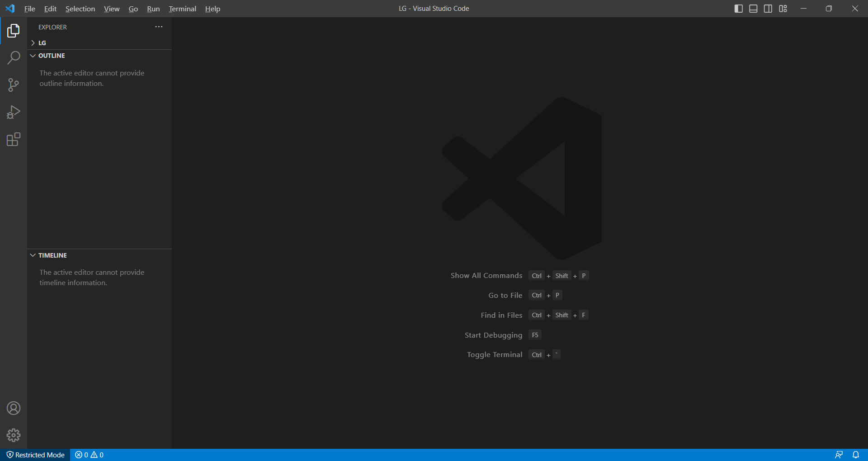This screenshot has width=868, height=461.
Task: Open the Go menu
Action: (133, 9)
